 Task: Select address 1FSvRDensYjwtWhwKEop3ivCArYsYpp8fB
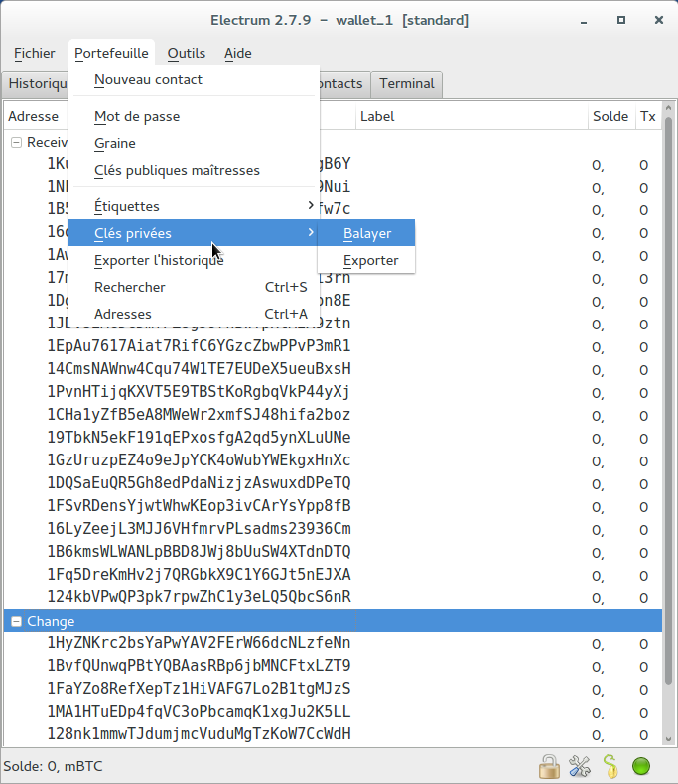(199, 506)
